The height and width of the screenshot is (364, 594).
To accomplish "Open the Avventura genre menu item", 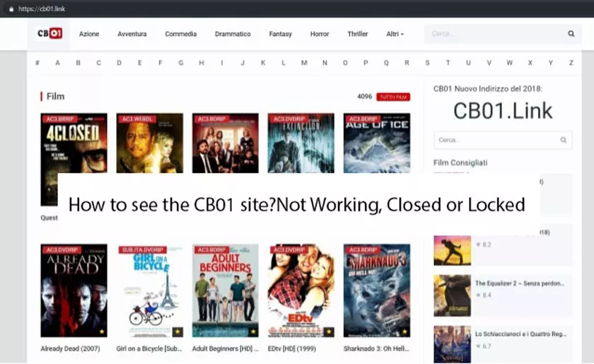I will pos(132,34).
